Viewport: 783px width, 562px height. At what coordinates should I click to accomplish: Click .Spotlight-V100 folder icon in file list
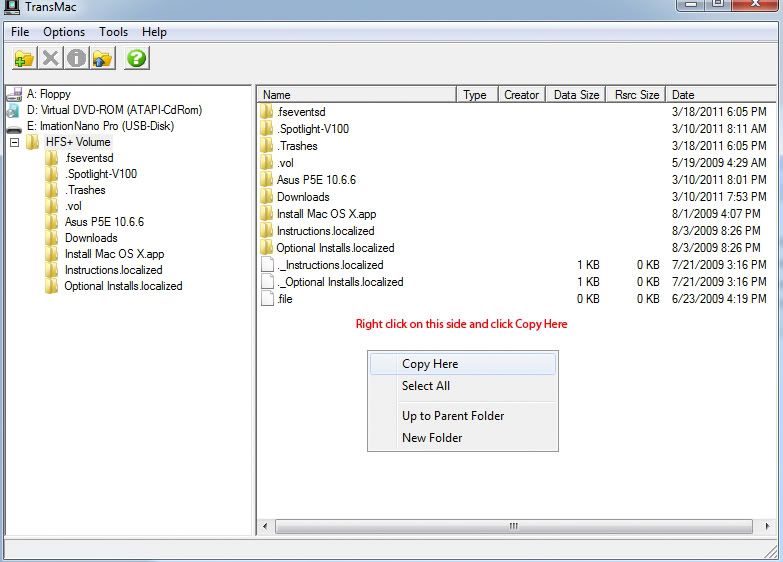coord(267,128)
